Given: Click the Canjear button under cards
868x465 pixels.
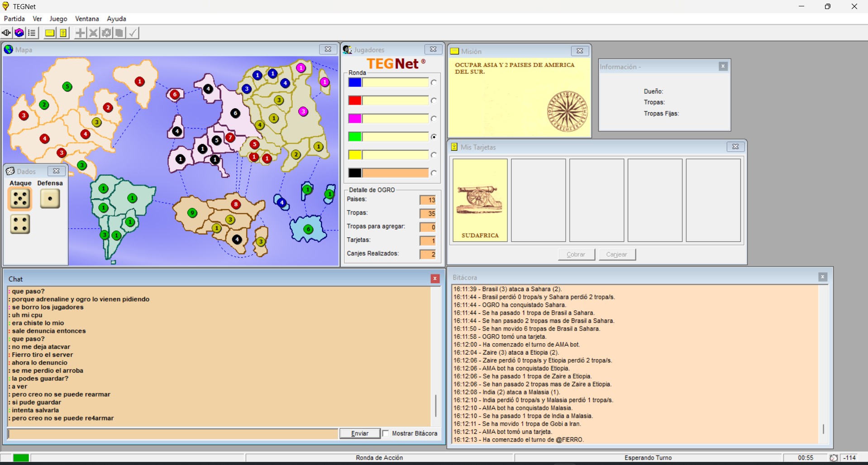Looking at the screenshot, I should tap(617, 254).
